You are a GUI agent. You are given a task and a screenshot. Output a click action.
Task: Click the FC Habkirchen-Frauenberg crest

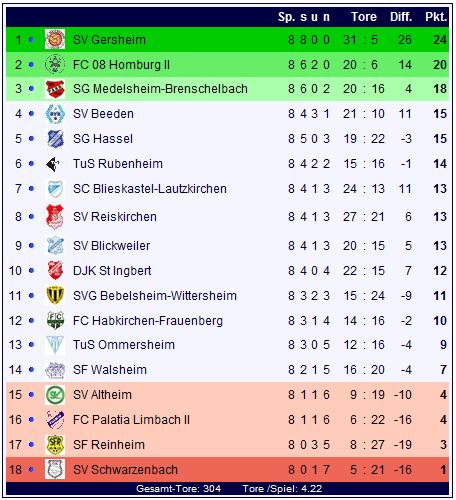pos(55,320)
